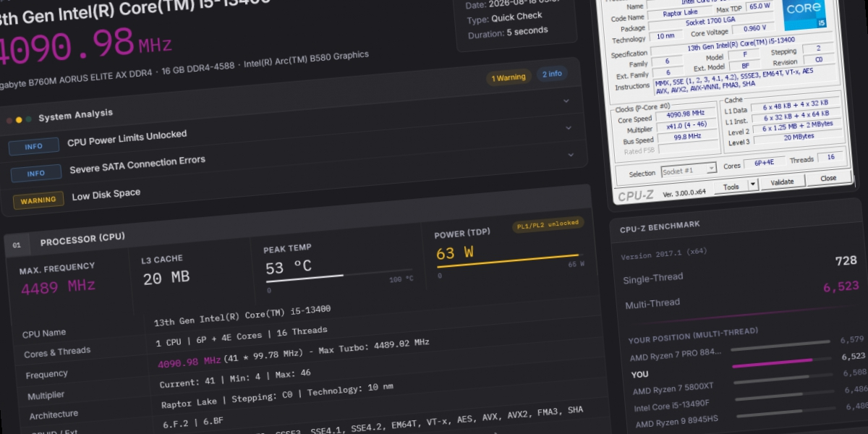The height and width of the screenshot is (434, 868).
Task: Click the Tools button in CPU-Z
Action: click(x=731, y=187)
